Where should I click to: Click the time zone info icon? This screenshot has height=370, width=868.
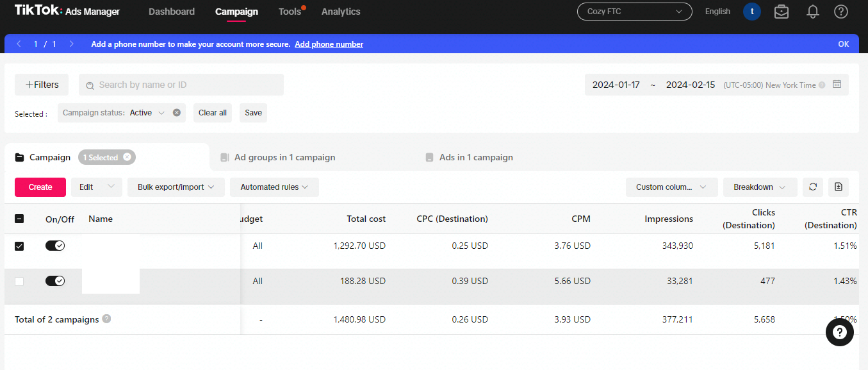coord(822,85)
